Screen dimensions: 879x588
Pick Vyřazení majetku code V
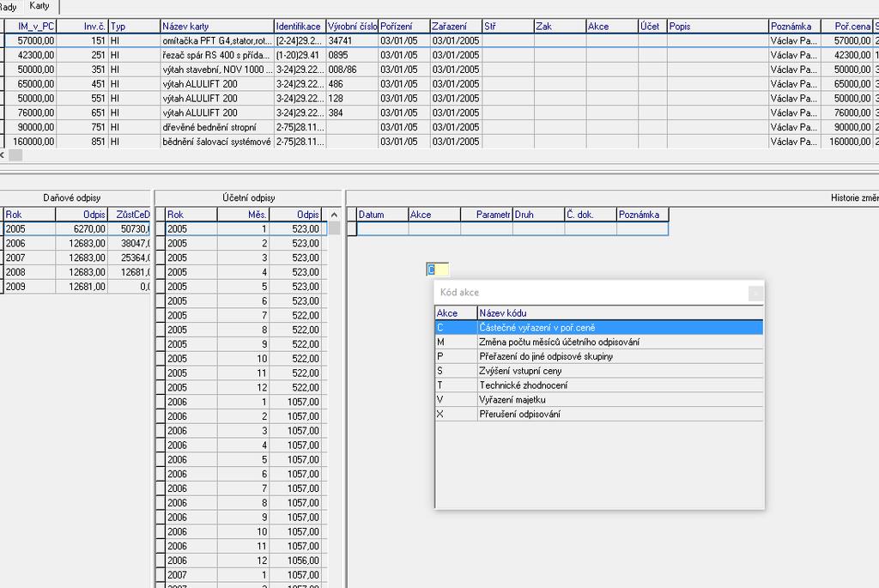pos(598,400)
